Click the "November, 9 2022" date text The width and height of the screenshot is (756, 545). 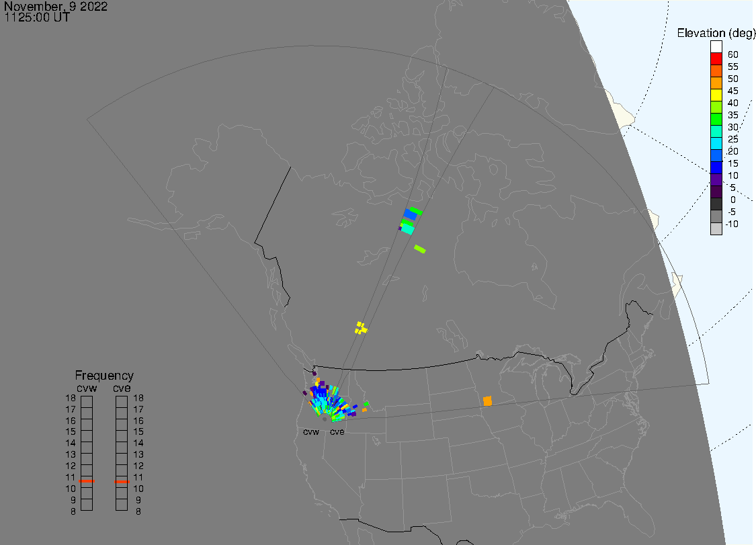(x=56, y=6)
